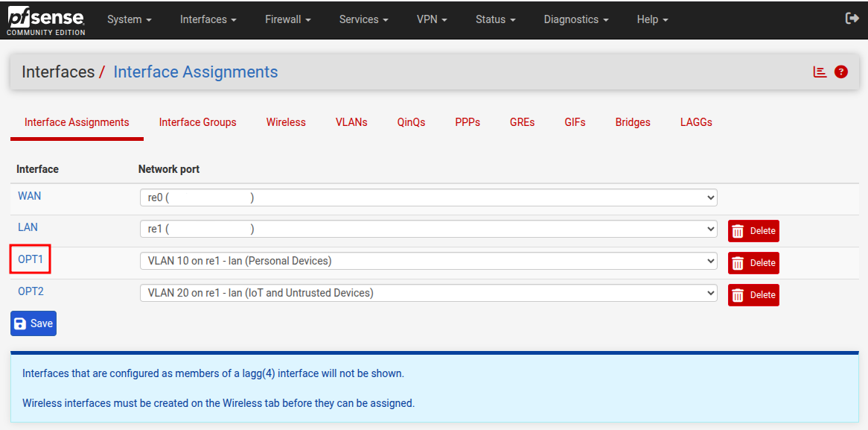Click the Interface column header

click(38, 169)
